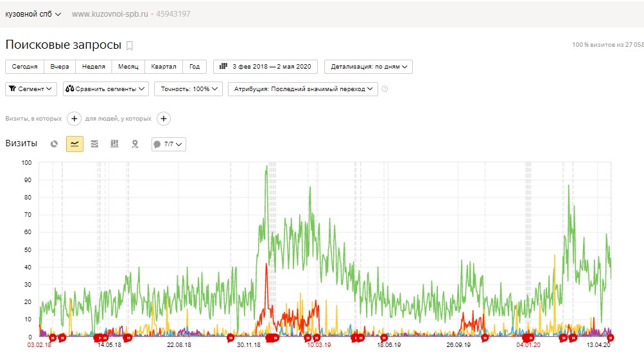Click the attribution help question mark icon
This screenshot has width=644, height=356.
(385, 89)
